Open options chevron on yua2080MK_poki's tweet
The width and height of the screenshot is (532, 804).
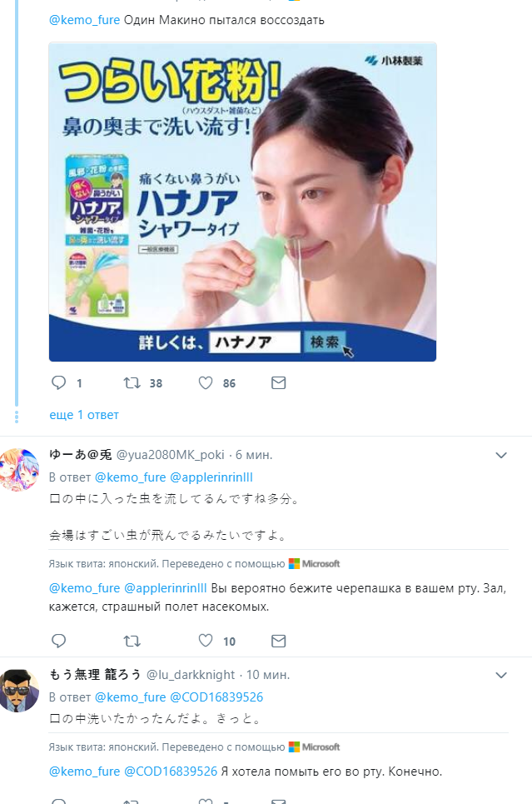(x=501, y=456)
